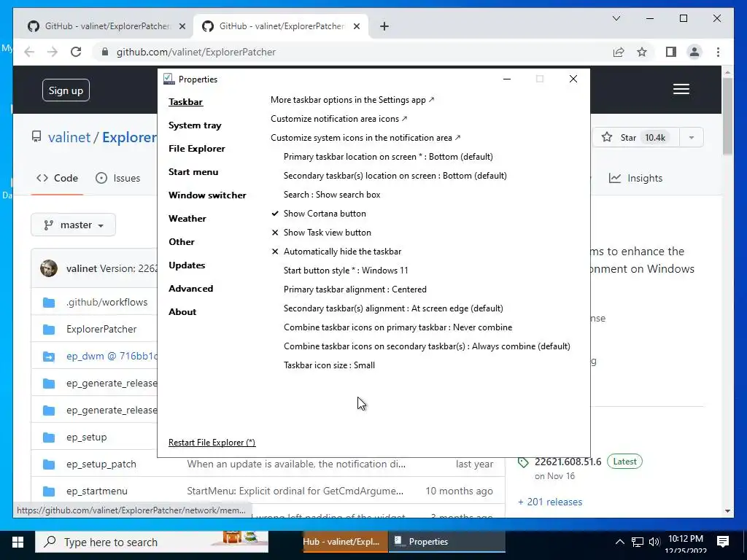The image size is (747, 560).
Task: Toggle Automatically hide the taskbar
Action: coord(336,252)
